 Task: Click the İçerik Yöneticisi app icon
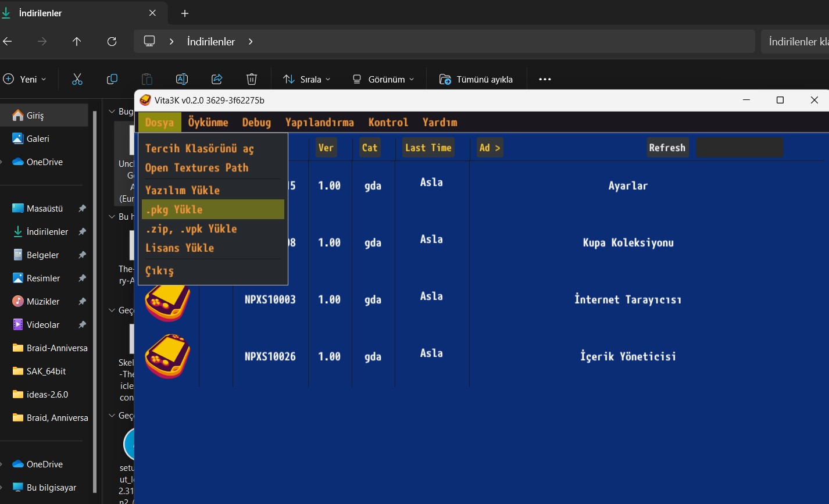point(167,356)
